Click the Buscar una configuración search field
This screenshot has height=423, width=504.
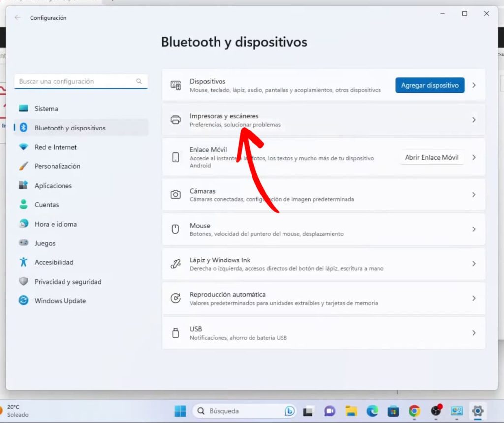click(76, 81)
